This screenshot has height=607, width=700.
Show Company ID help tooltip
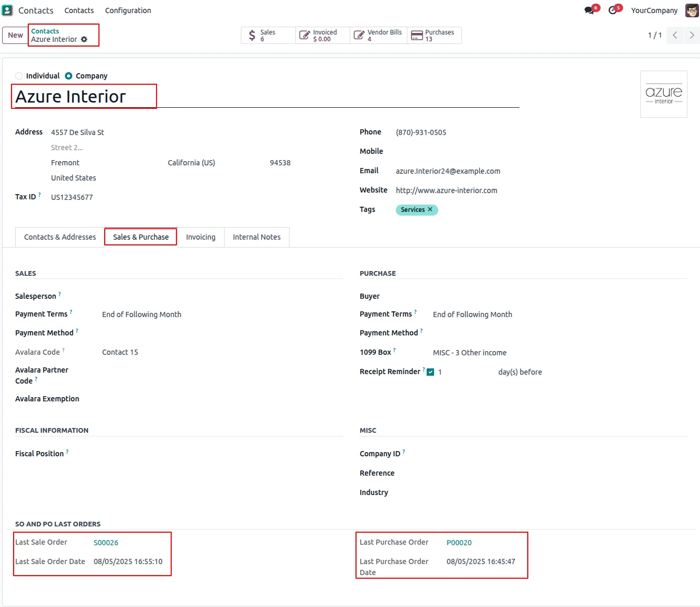pyautogui.click(x=404, y=452)
